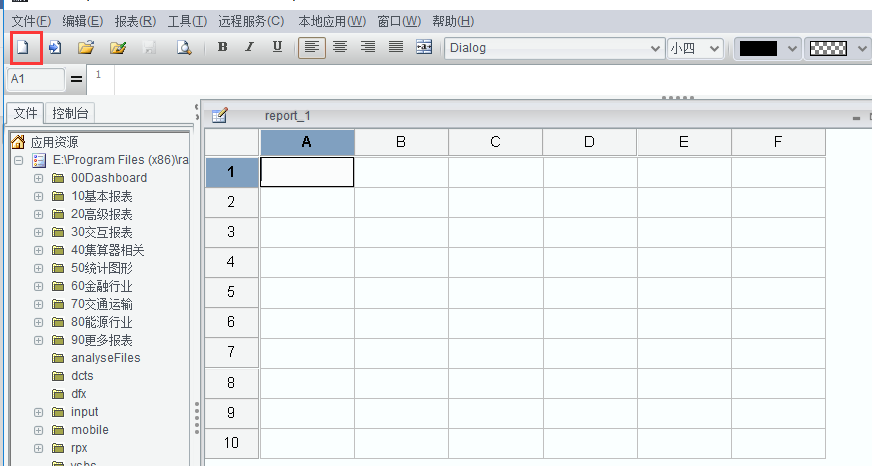Click the merge cells toolbar icon

coord(423,47)
